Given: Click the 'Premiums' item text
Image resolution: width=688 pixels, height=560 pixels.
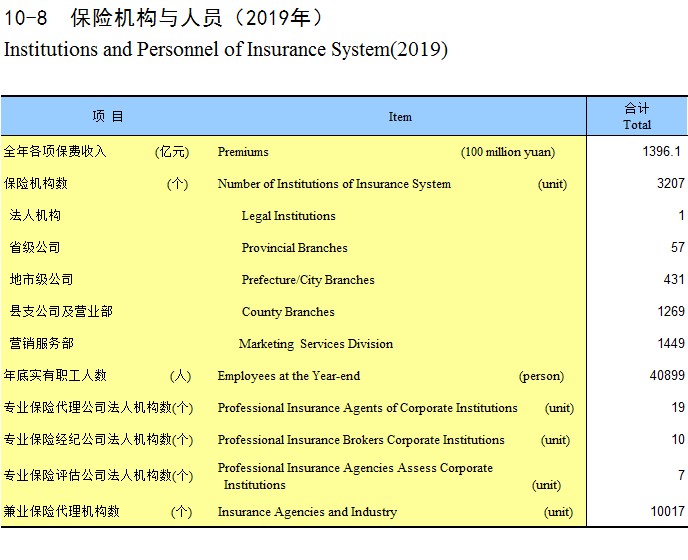Looking at the screenshot, I should click(243, 152).
